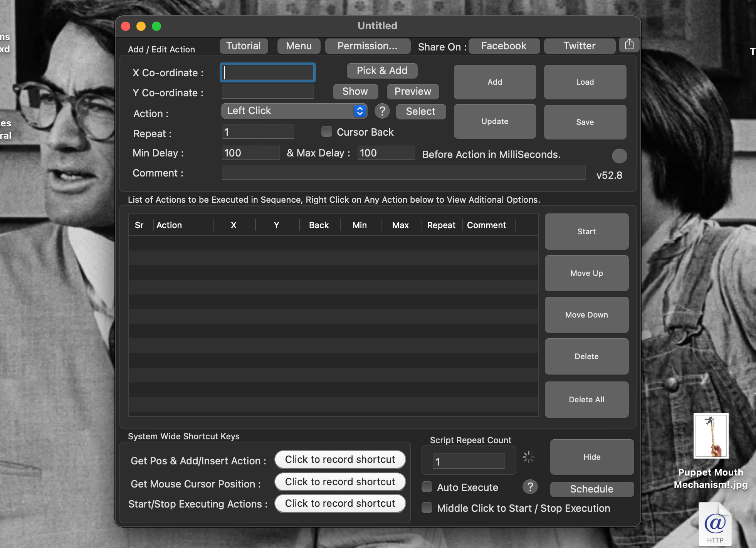Click the Comment column header
Viewport: 756px width, 548px height.
coord(486,225)
